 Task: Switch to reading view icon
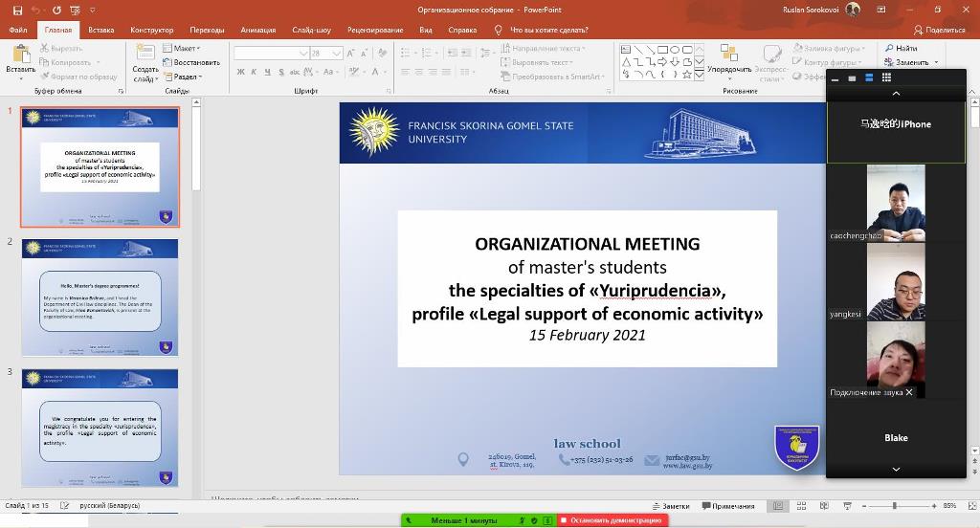coord(824,506)
